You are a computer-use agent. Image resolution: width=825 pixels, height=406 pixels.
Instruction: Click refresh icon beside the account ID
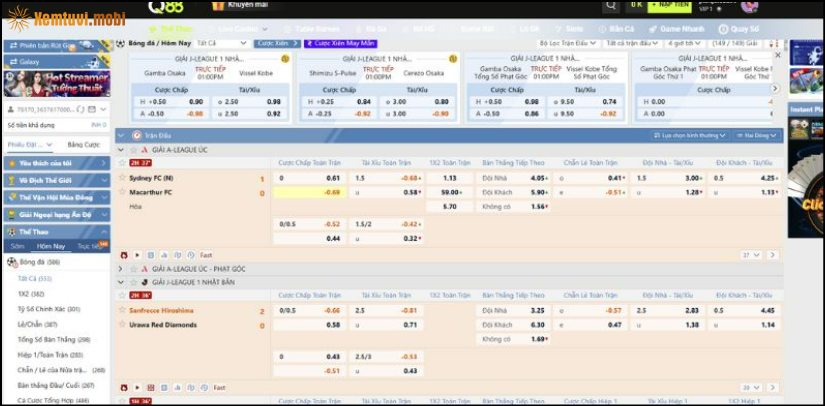point(81,109)
